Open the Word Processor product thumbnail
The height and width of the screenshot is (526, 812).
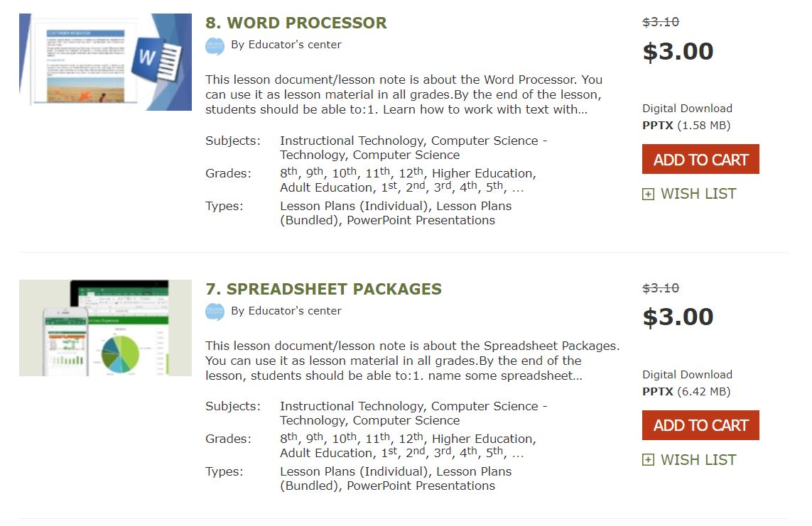click(104, 60)
